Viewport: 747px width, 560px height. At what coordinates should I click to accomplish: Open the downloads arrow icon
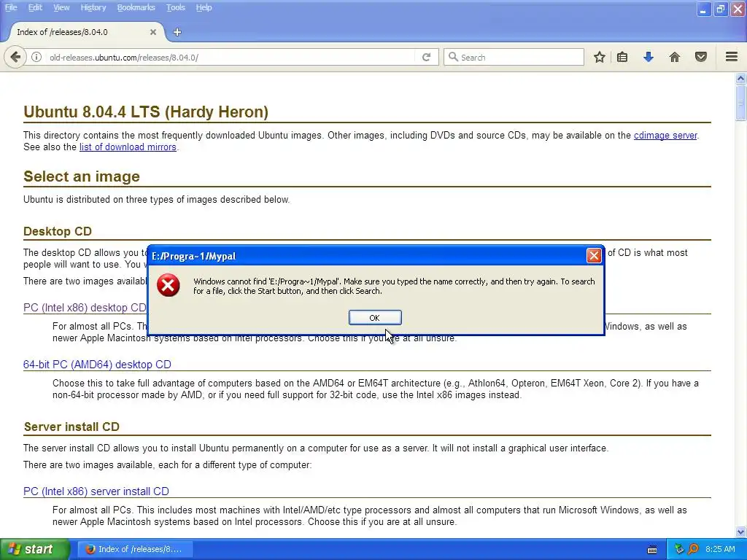649,57
